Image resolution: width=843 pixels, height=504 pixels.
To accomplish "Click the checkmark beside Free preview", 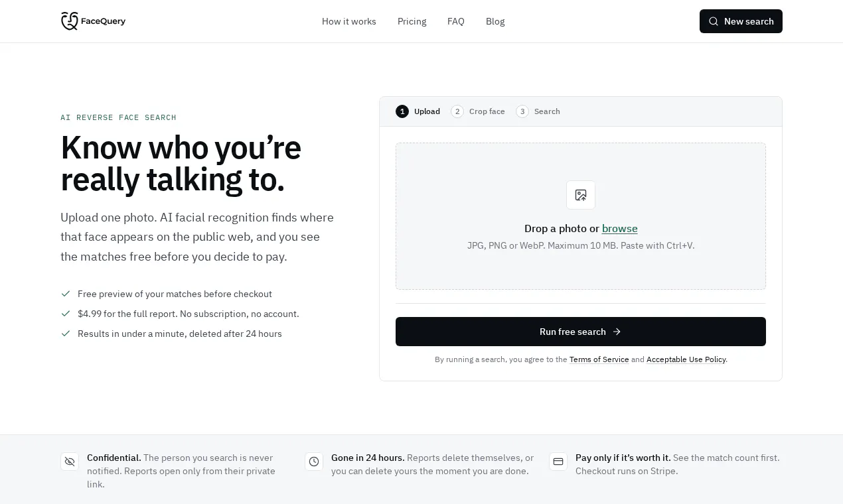I will tap(66, 294).
